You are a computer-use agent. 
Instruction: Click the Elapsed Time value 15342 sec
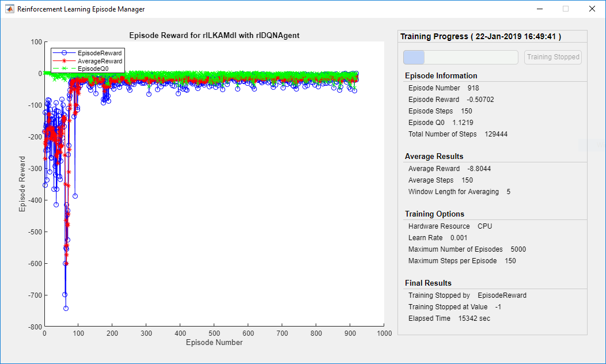[x=474, y=318]
